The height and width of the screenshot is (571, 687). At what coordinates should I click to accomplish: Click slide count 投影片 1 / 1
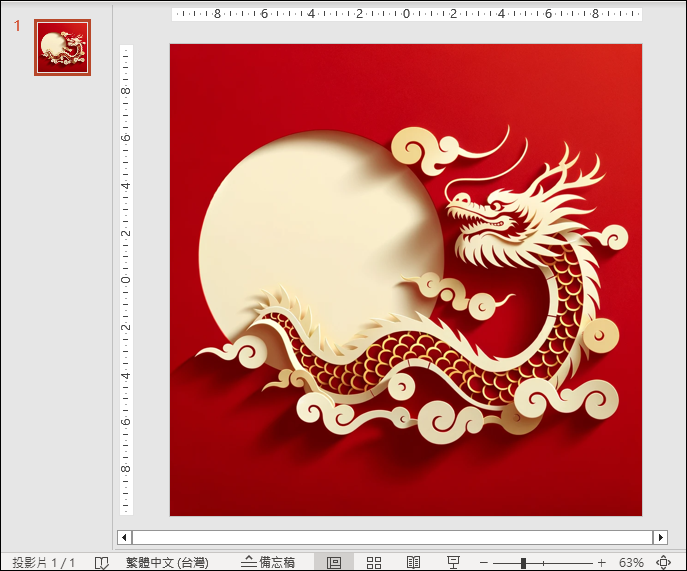point(43,562)
